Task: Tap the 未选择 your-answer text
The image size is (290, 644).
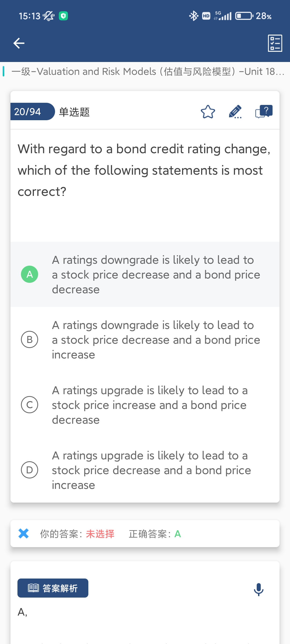Action: point(100,534)
